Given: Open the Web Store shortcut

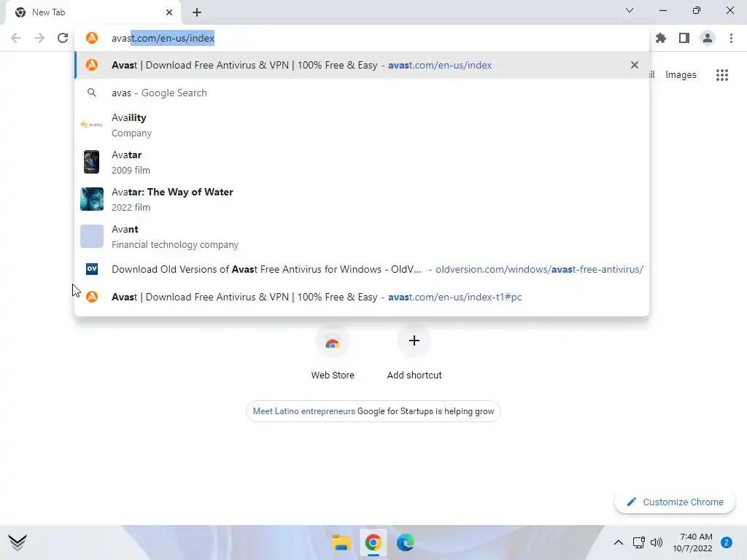Looking at the screenshot, I should [x=333, y=354].
